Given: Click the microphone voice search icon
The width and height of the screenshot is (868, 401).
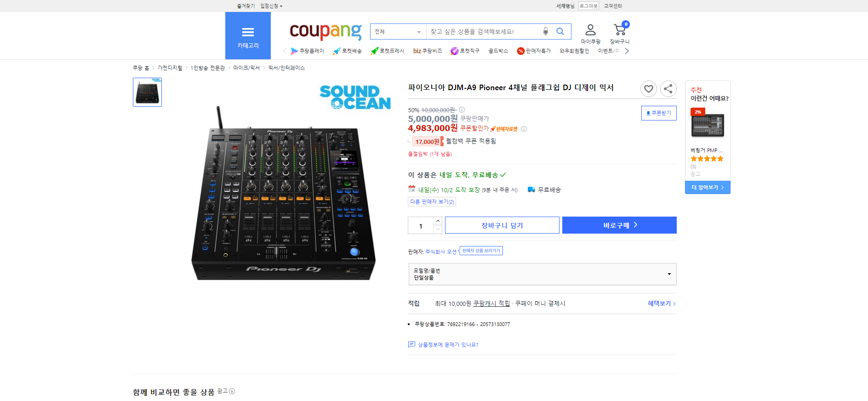Looking at the screenshot, I should click(x=546, y=31).
